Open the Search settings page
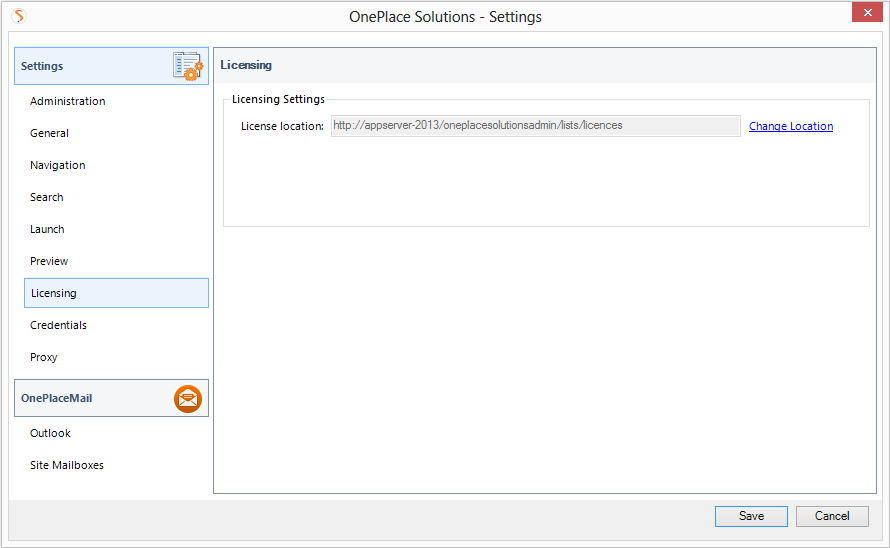This screenshot has width=890, height=548. (46, 197)
